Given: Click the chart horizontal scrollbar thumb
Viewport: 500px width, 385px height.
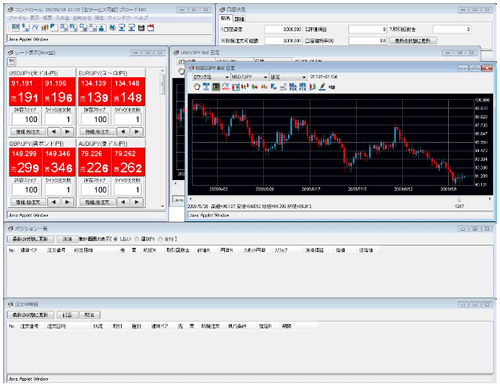Looking at the screenshot, I should 459,199.
